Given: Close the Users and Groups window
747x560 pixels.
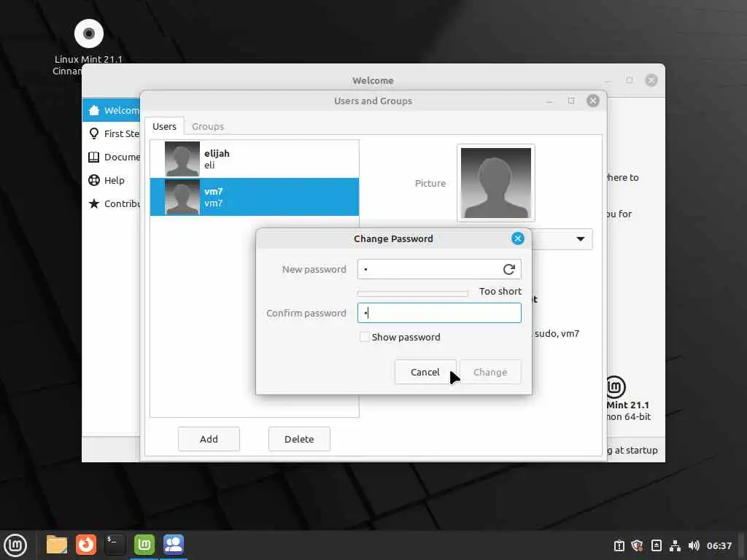Looking at the screenshot, I should coord(592,101).
